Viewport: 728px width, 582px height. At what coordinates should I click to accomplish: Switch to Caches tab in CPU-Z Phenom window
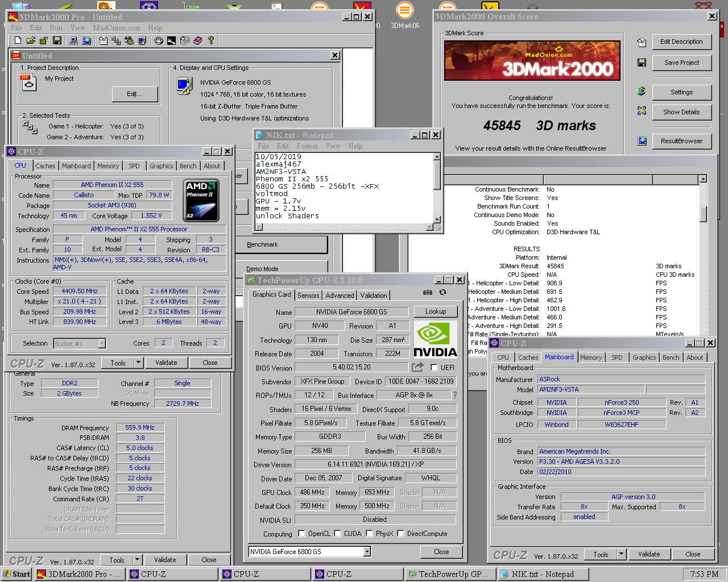(x=45, y=166)
